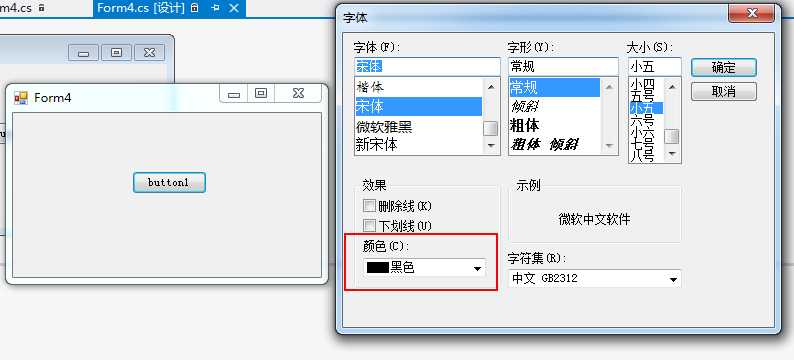794x360 pixels.
Task: Click the 大小 size input field
Action: (x=655, y=66)
